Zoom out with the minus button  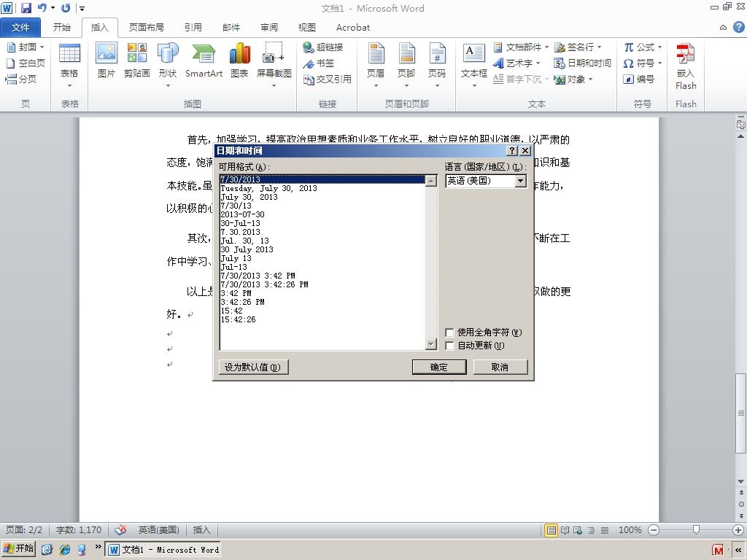pos(654,530)
